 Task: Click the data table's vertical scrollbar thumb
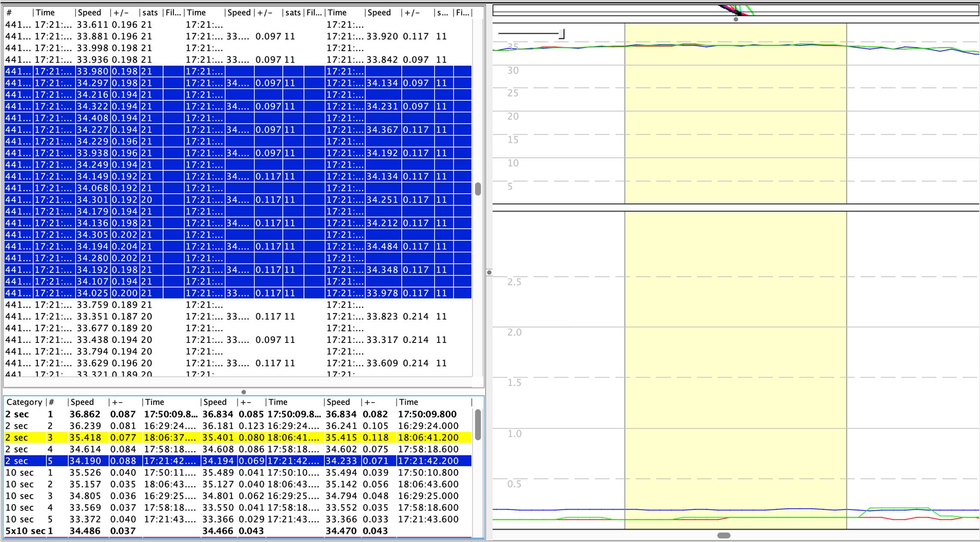[x=478, y=189]
